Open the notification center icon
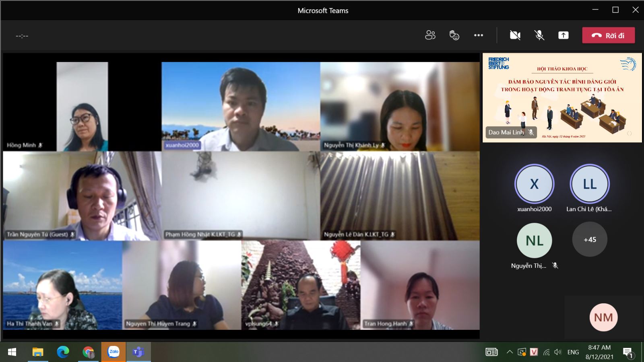The width and height of the screenshot is (644, 362). 628,353
